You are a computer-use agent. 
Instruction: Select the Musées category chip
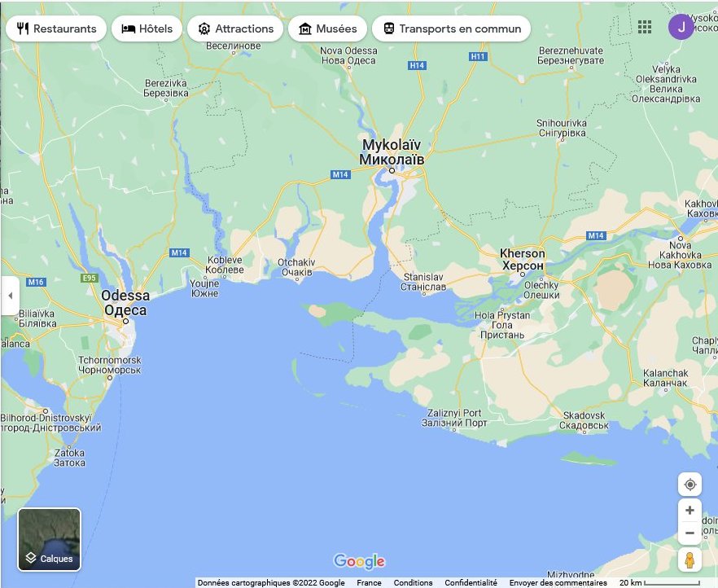click(x=327, y=29)
